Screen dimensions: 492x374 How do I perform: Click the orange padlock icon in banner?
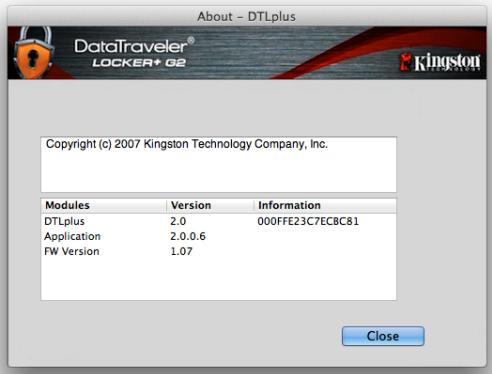(33, 53)
